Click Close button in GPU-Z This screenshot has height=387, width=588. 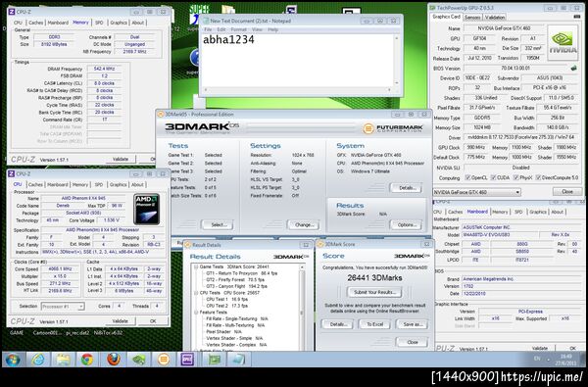(567, 192)
